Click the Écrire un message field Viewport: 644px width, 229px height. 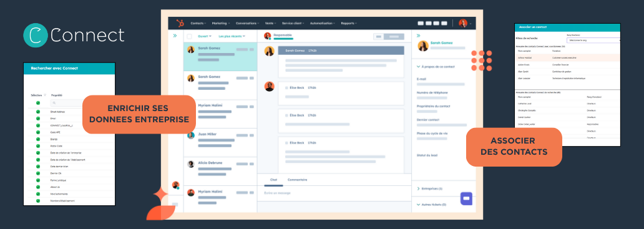pyautogui.click(x=334, y=193)
